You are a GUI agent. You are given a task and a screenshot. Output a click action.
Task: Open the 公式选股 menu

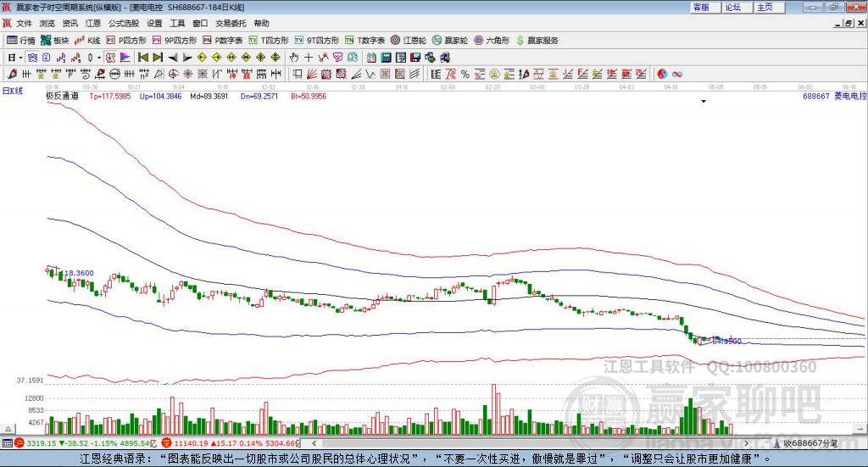pyautogui.click(x=124, y=23)
